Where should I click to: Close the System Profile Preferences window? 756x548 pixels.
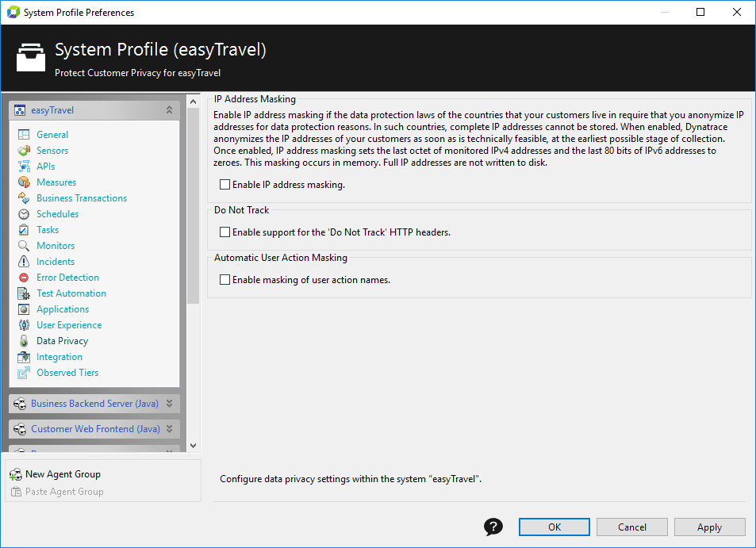(x=737, y=12)
